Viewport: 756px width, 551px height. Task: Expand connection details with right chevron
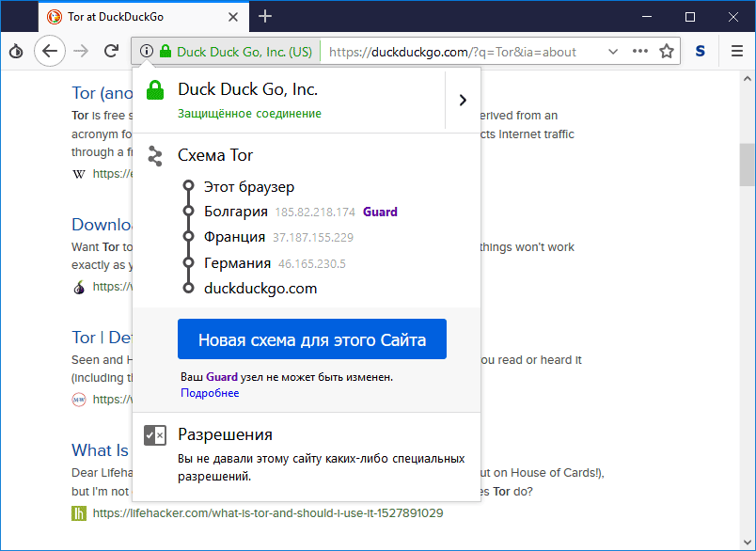click(x=463, y=100)
